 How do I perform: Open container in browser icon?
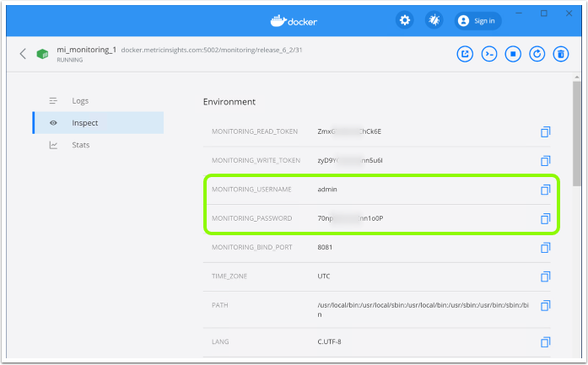click(465, 54)
